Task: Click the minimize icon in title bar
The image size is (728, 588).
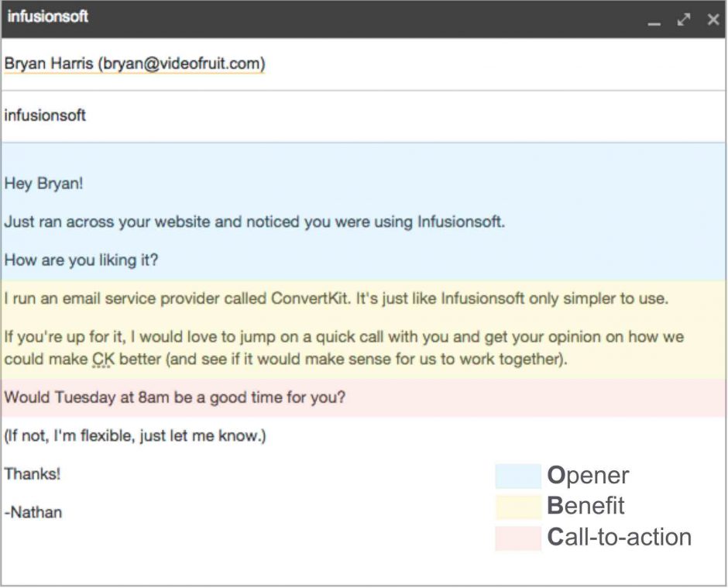Action: click(x=655, y=22)
